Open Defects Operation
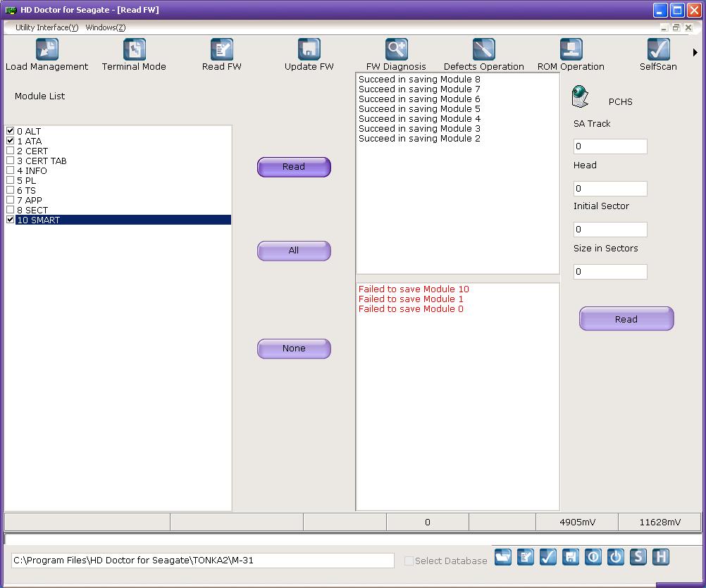Image resolution: width=706 pixels, height=588 pixels. point(483,55)
